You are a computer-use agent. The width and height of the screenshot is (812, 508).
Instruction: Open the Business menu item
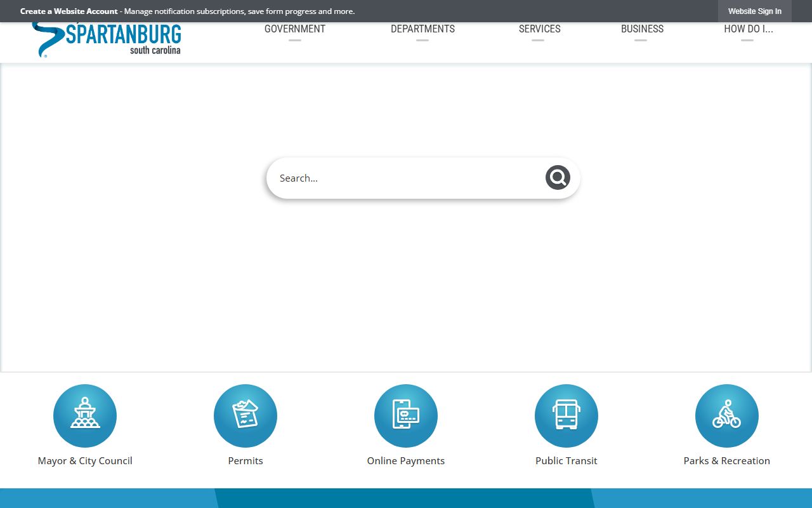point(642,29)
